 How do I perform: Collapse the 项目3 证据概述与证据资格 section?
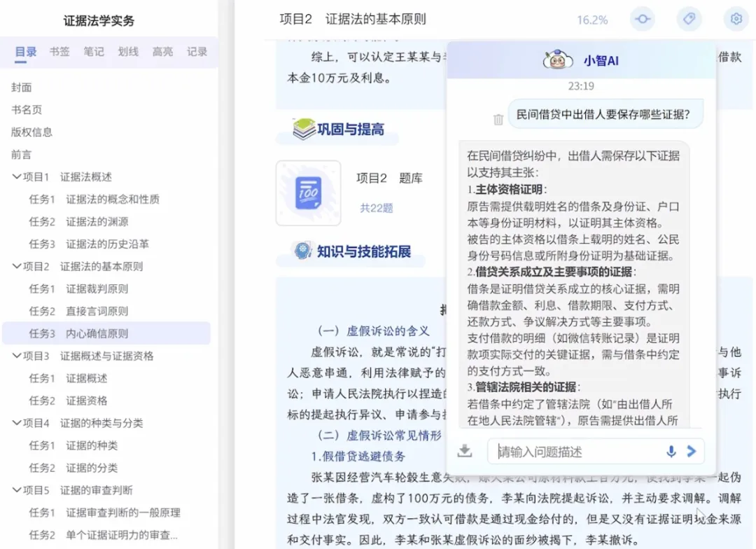(16, 356)
